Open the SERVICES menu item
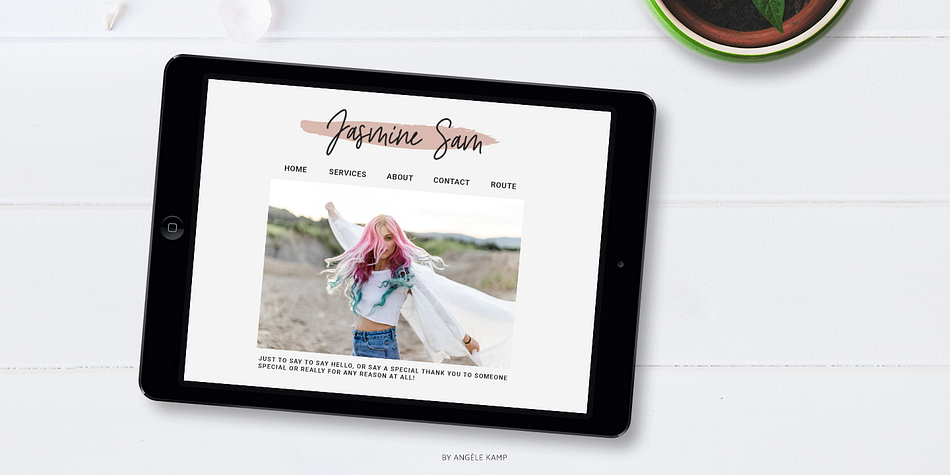950x475 pixels. point(348,173)
